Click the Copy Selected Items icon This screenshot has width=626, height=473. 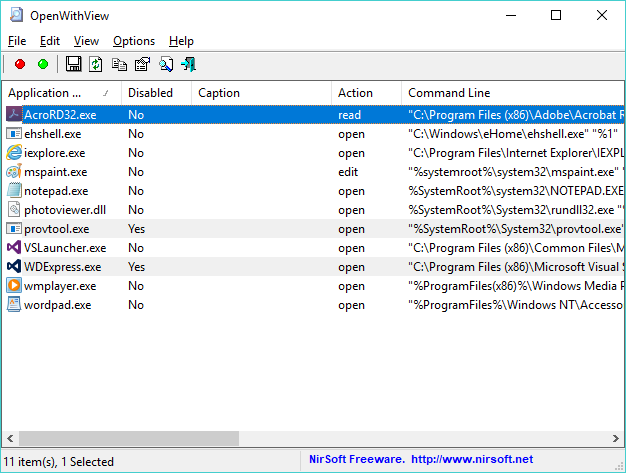click(x=119, y=64)
